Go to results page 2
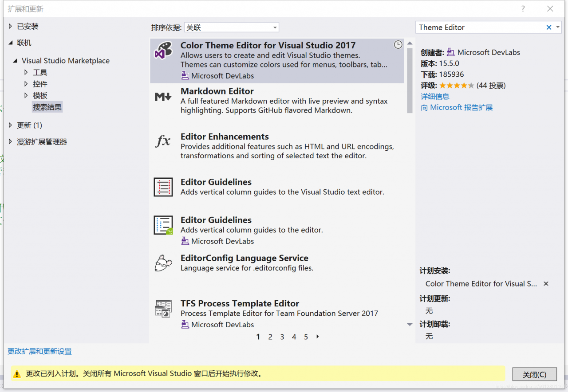Screen dimensions: 568x392 pyautogui.click(x=270, y=337)
